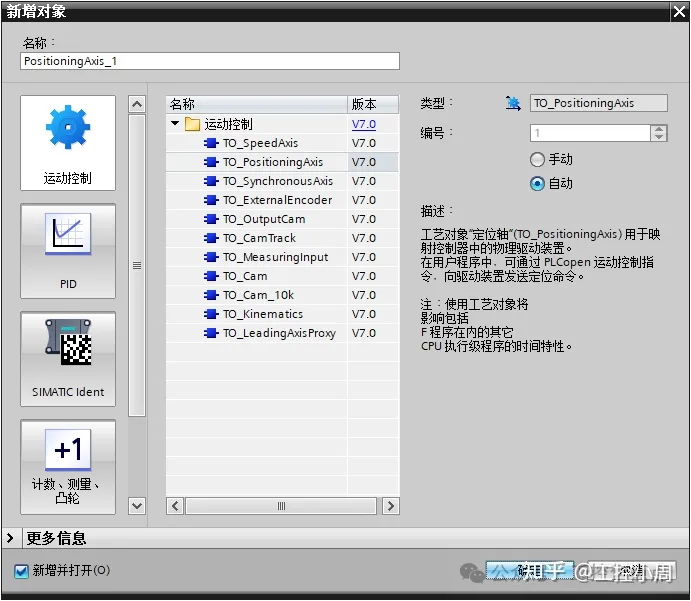
Task: Decrease the 编号 number with down arrow
Action: 659,137
